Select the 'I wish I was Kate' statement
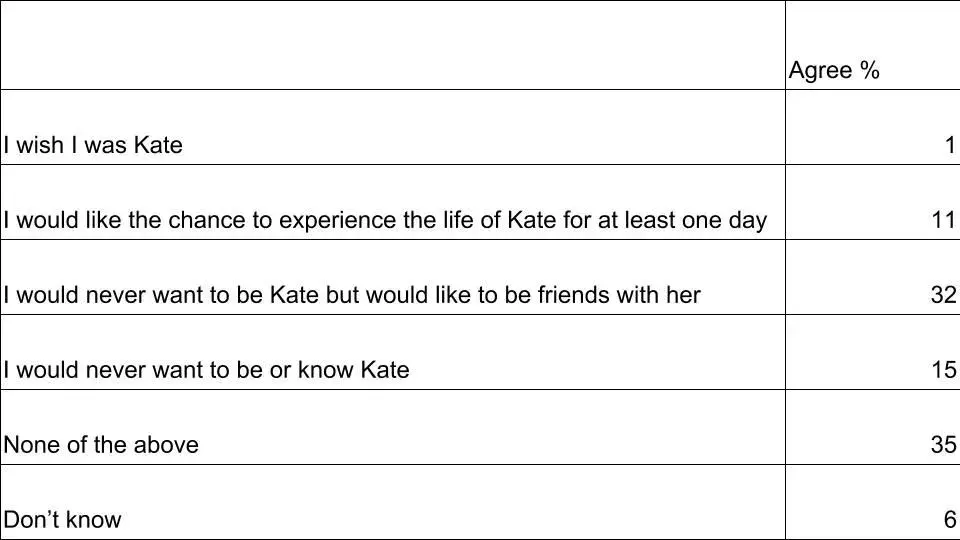The height and width of the screenshot is (540, 960). tap(93, 145)
